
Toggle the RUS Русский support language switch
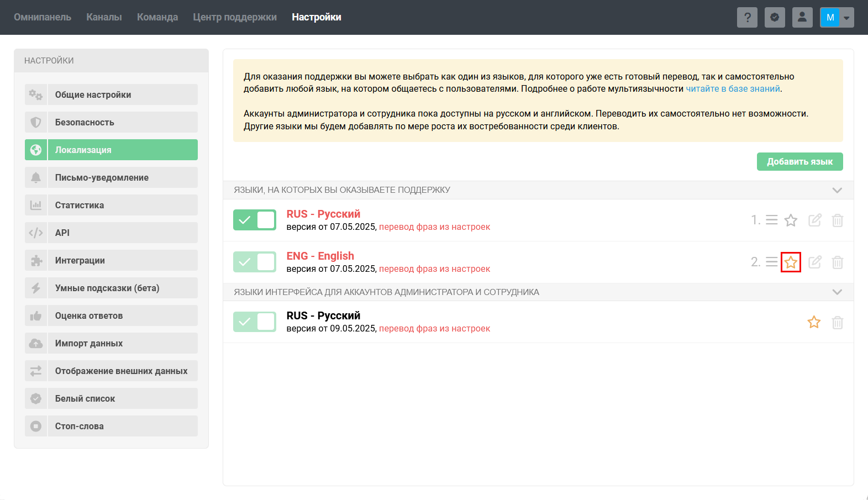tap(255, 220)
